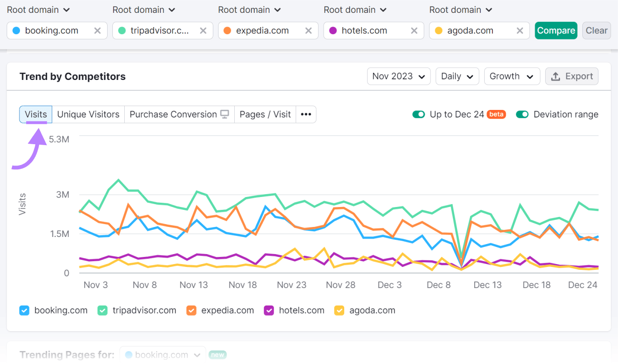This screenshot has height=364, width=618.
Task: Uncheck hotels.com in the chart legend
Action: coord(269,310)
